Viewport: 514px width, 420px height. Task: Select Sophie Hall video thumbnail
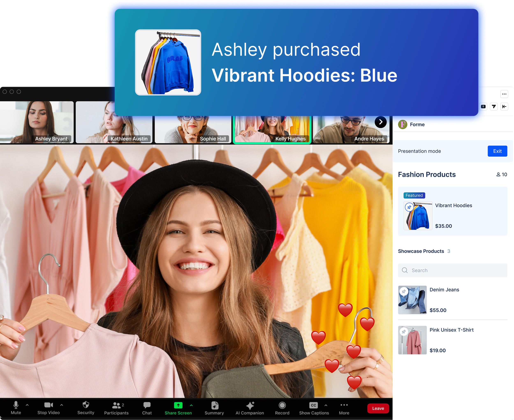coord(193,130)
